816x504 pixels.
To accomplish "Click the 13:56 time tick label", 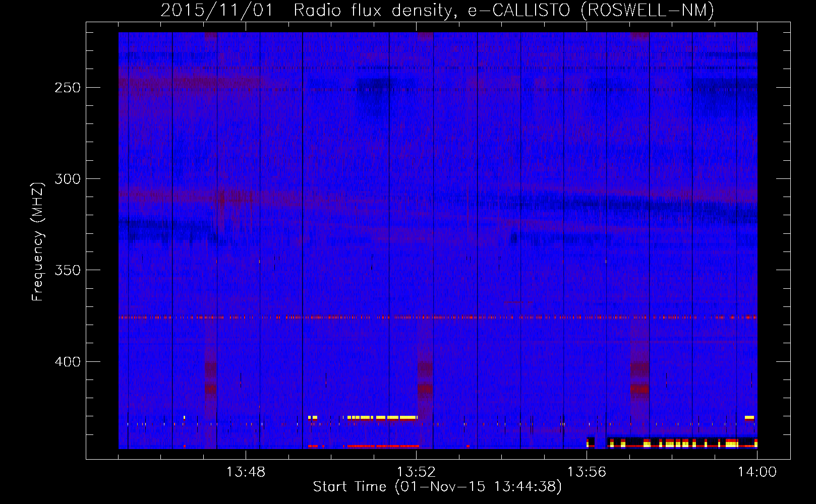I will pyautogui.click(x=587, y=472).
